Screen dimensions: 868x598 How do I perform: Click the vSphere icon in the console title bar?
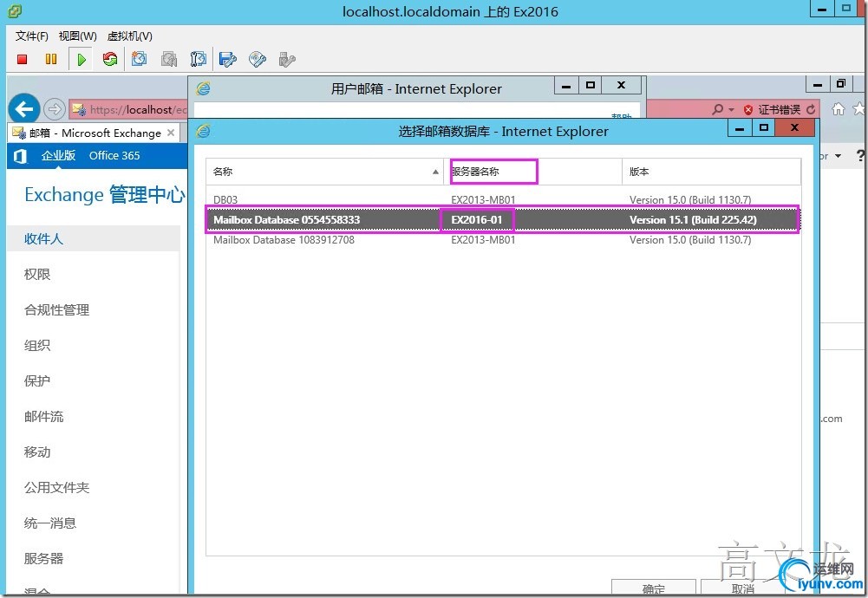pos(15,10)
